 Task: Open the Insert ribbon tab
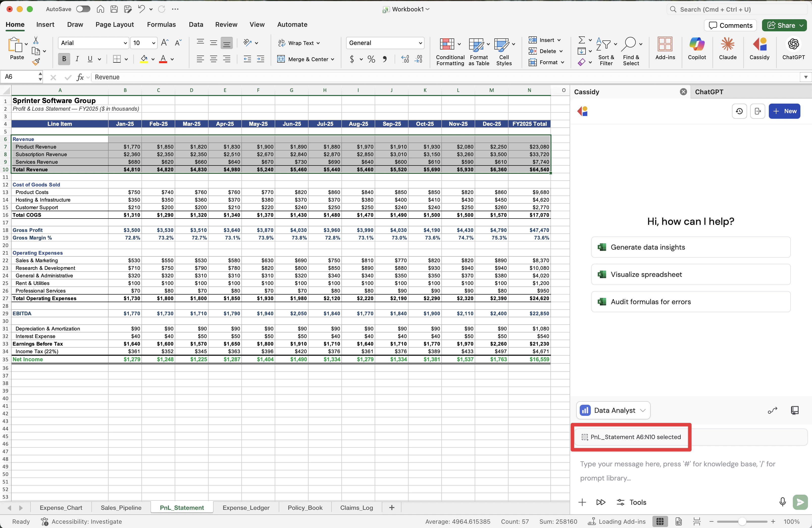45,25
